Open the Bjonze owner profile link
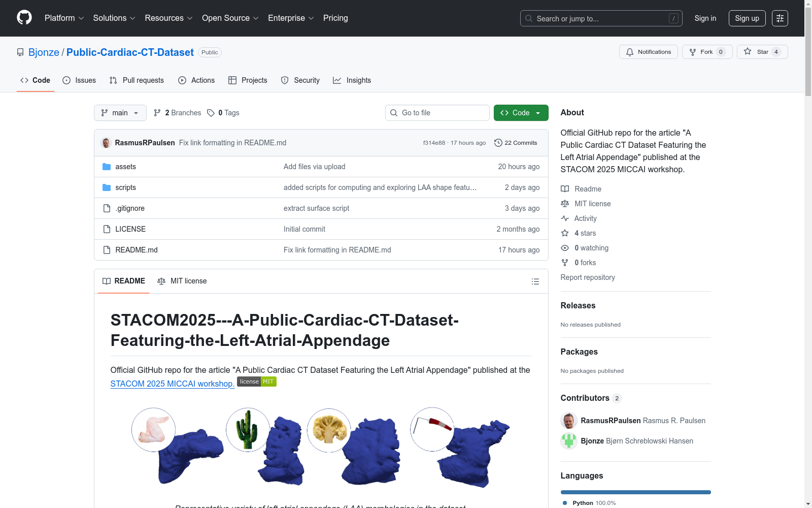 coord(44,52)
